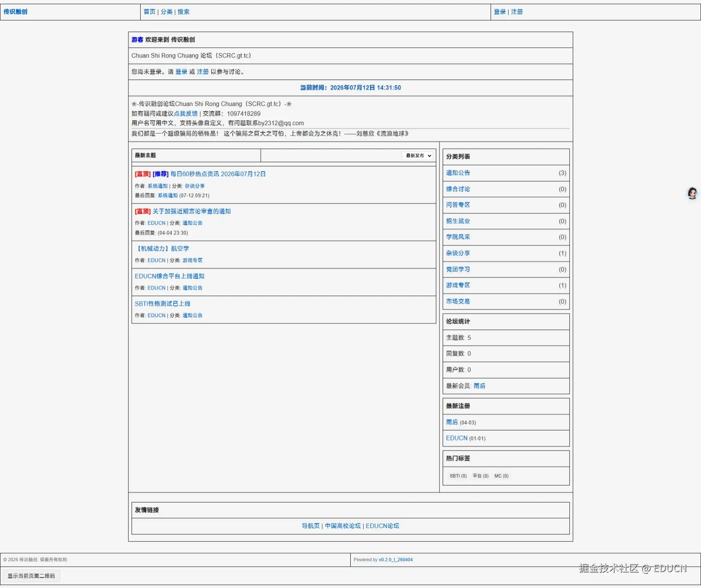Open 市场交易 in the category list
701x588 pixels.
tap(458, 301)
